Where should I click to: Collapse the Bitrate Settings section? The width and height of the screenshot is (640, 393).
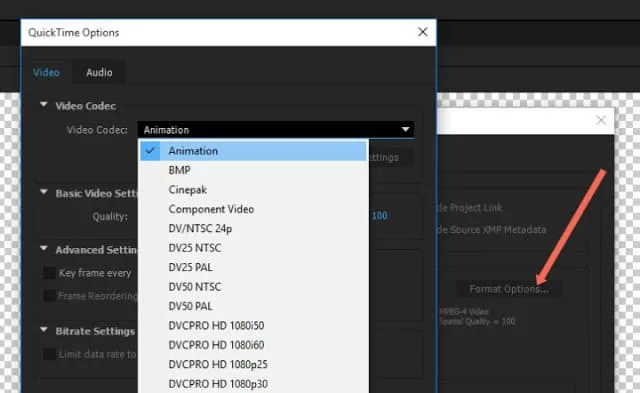(44, 330)
